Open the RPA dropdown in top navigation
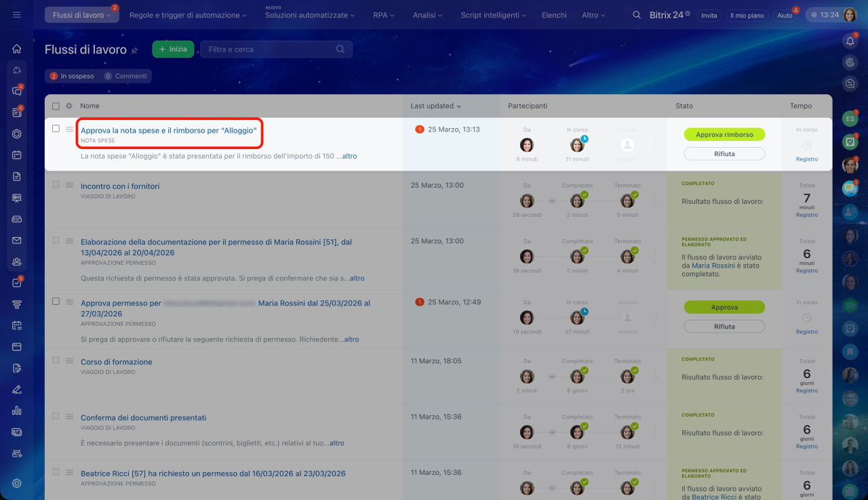This screenshot has height=500, width=868. tap(384, 15)
